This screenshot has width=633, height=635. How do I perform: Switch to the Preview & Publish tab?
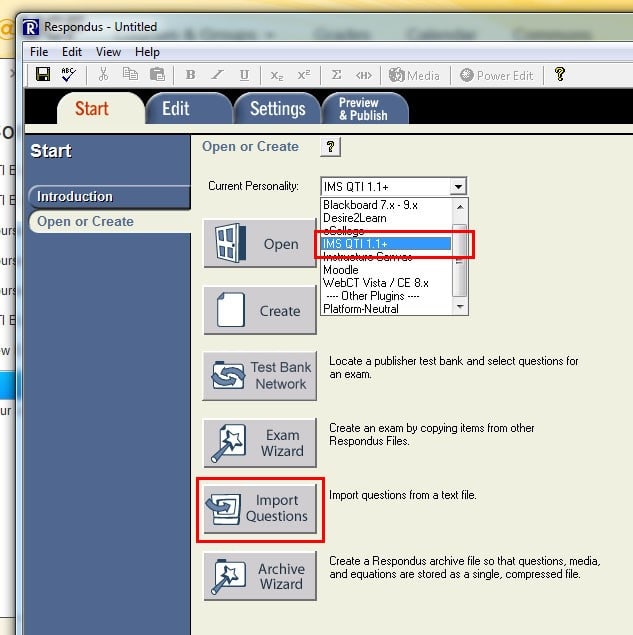coord(365,109)
